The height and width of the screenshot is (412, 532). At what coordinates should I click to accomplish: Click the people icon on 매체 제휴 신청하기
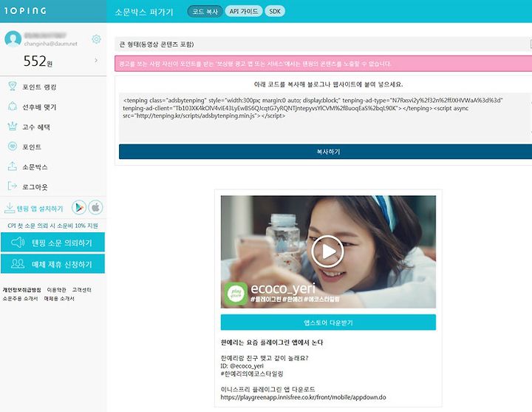click(x=18, y=264)
